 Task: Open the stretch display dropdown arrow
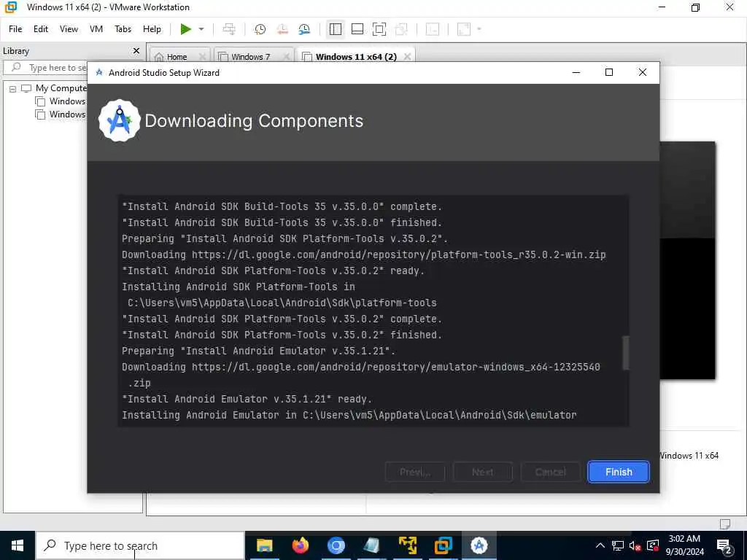pyautogui.click(x=479, y=29)
